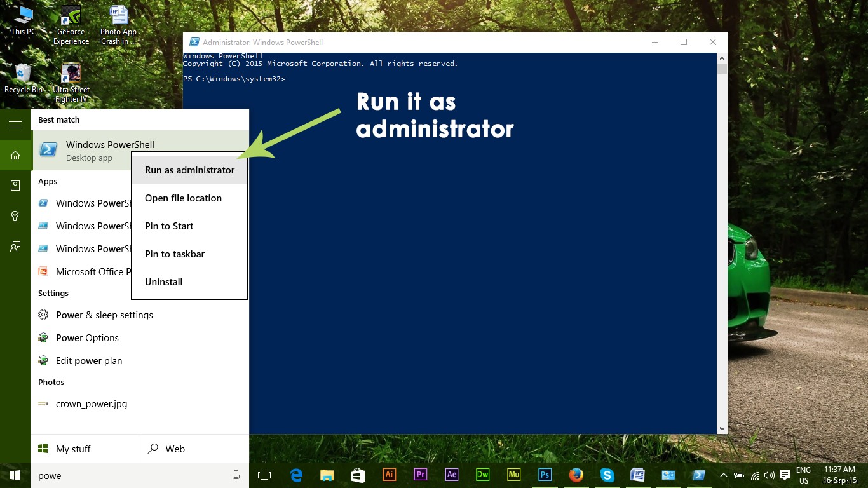The height and width of the screenshot is (488, 868).
Task: Choose Run as administrator from the context menu
Action: click(x=189, y=170)
